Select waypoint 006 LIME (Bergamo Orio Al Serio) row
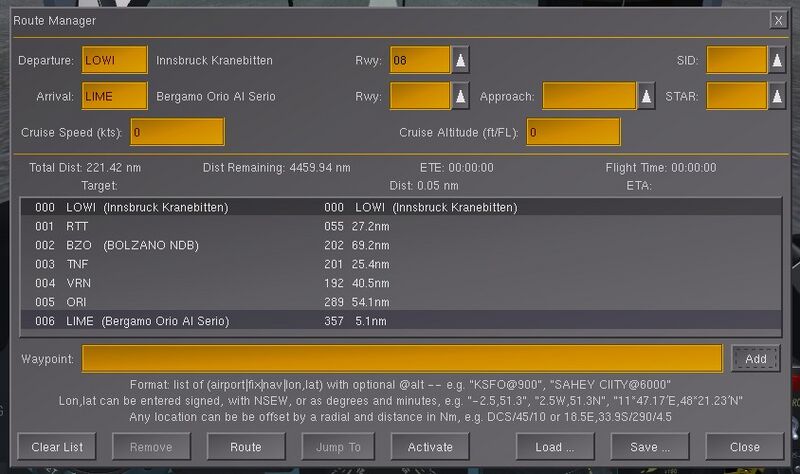 pyautogui.click(x=401, y=321)
